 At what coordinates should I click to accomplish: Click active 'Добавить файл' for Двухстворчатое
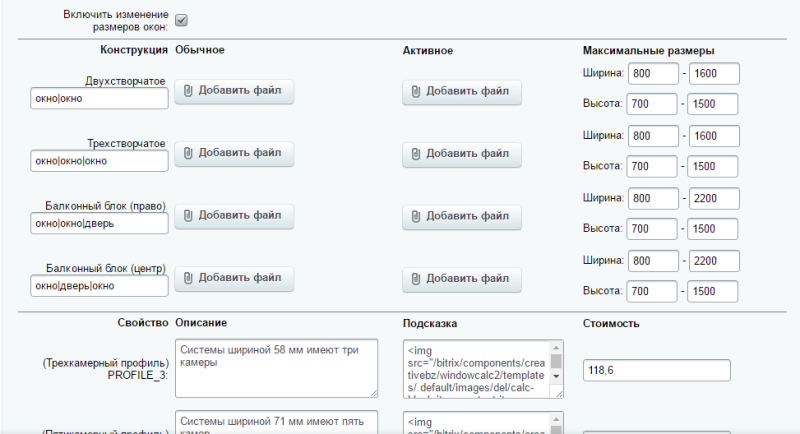(x=462, y=92)
